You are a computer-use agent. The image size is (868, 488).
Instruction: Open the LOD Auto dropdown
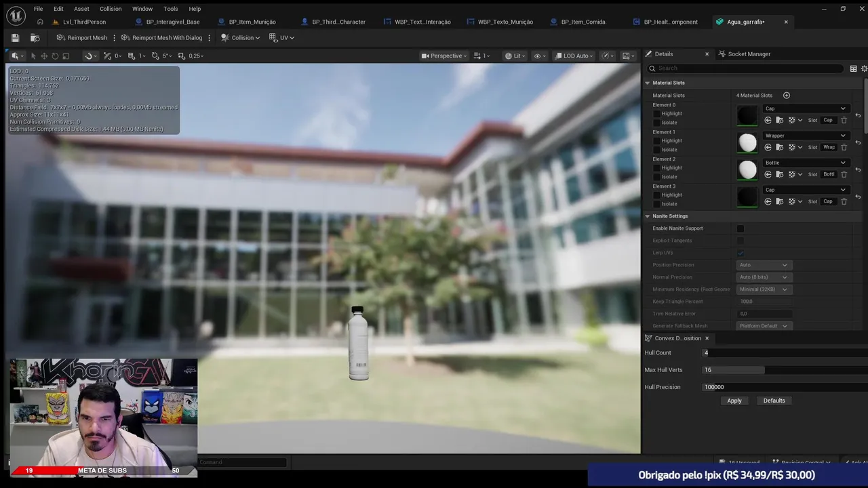tap(574, 56)
